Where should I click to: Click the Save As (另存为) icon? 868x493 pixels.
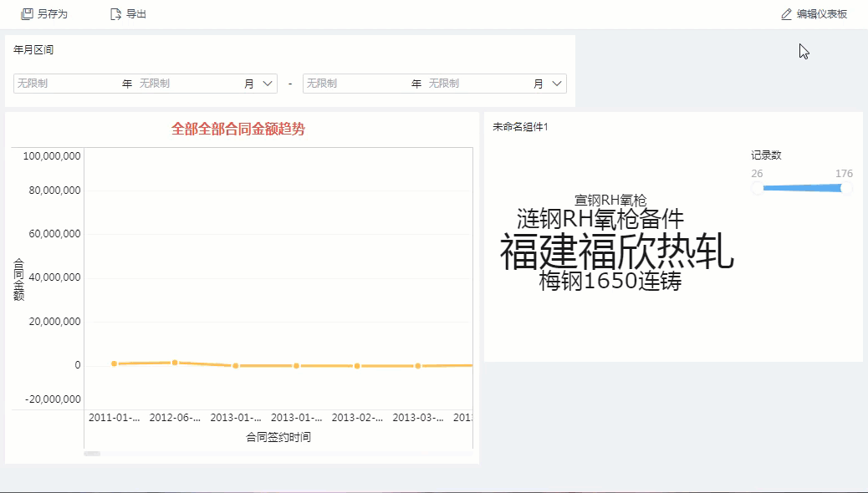[x=27, y=14]
